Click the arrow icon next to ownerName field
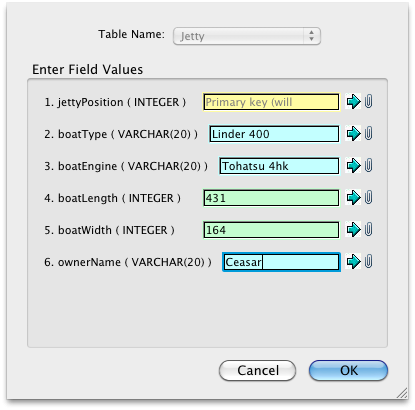Screen dimensions: 415x410 [x=353, y=261]
